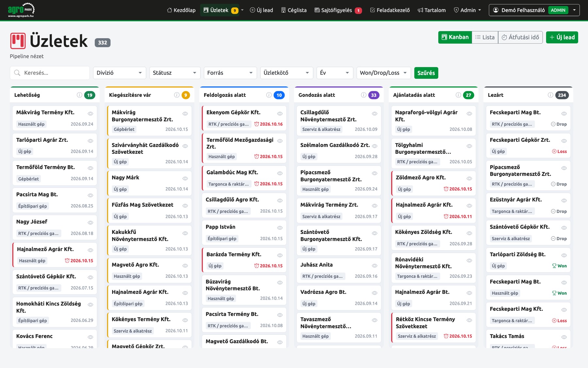Expand the Admin menu
Image resolution: width=588 pixels, height=368 pixels.
tap(467, 10)
